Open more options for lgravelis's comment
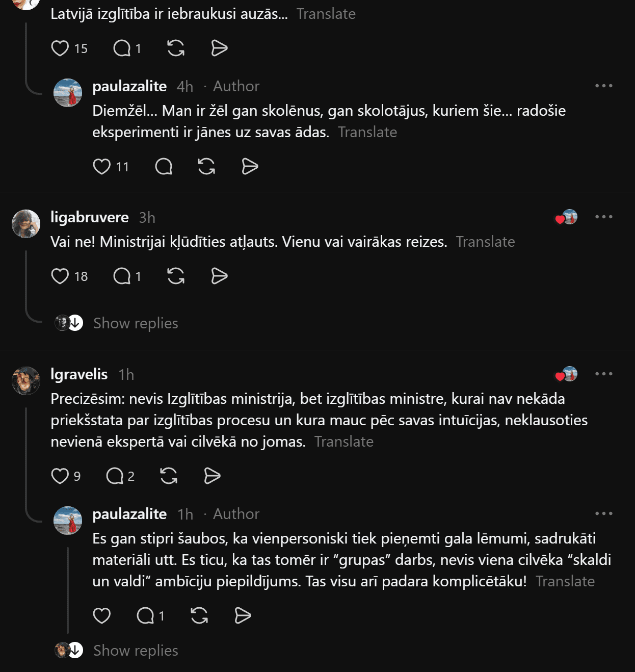 (x=604, y=374)
